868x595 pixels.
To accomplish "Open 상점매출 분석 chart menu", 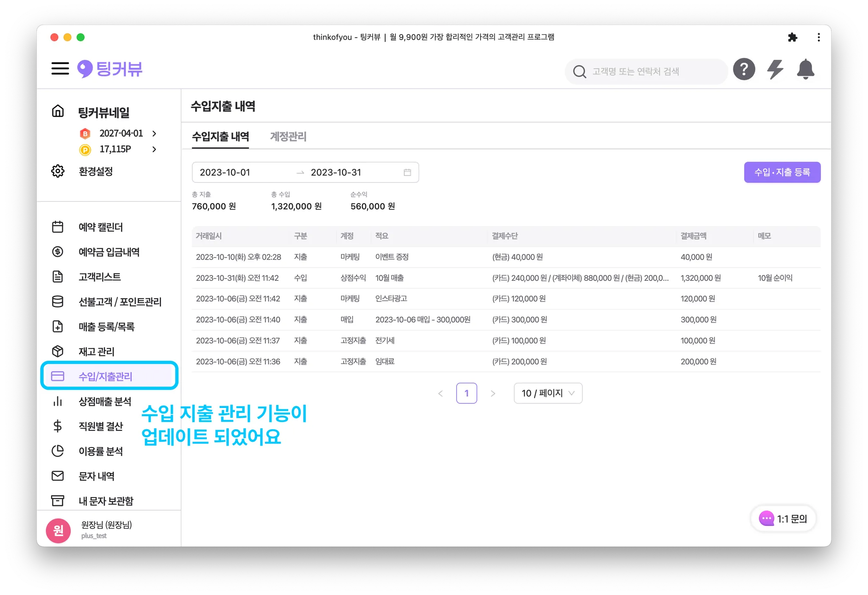I will (x=105, y=402).
